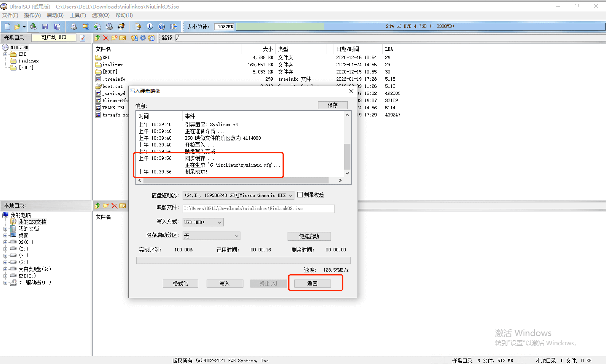Click the blue question mark Help icon
The image size is (606, 364).
(x=161, y=27)
